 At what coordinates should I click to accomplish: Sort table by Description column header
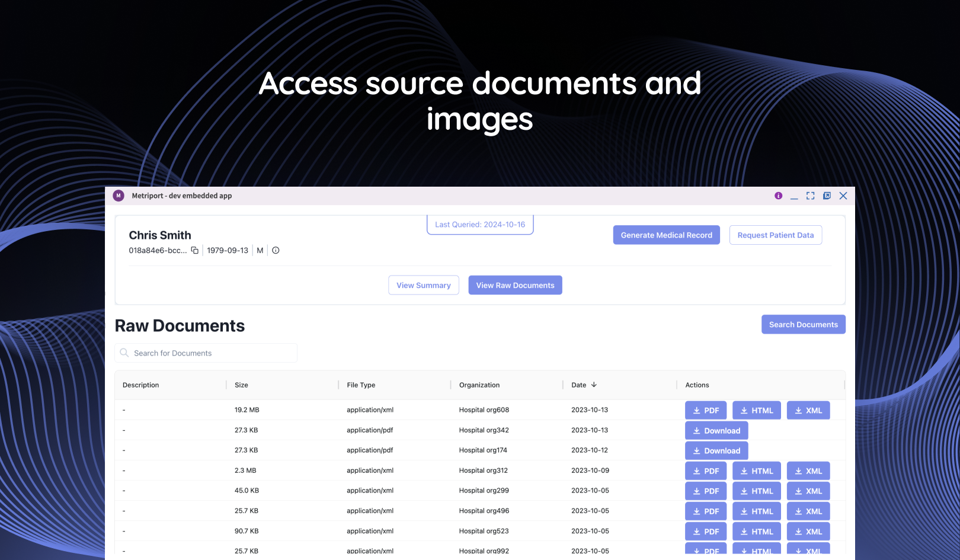click(x=141, y=385)
